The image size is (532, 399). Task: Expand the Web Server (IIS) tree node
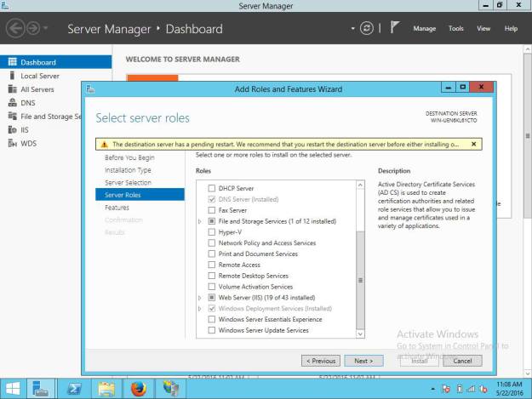(x=200, y=298)
